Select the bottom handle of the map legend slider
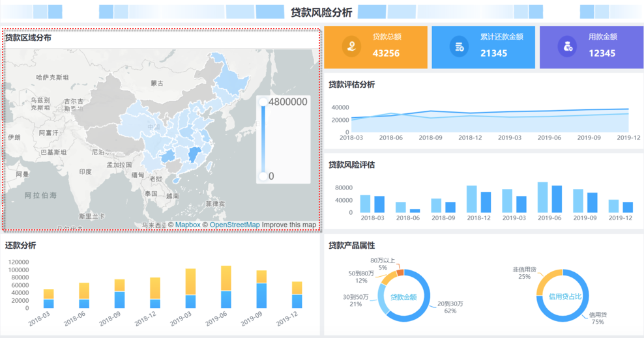Screen dimensions: 644x338 (263, 176)
